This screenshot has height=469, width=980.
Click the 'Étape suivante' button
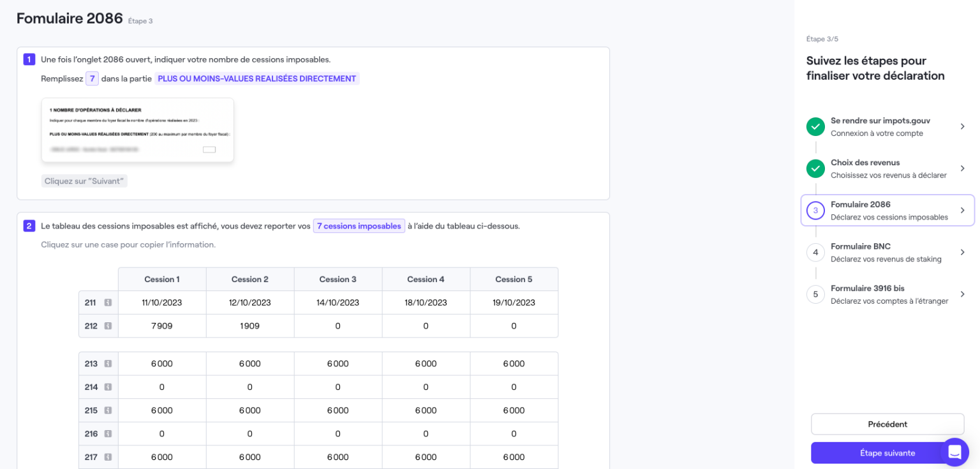tap(874, 453)
